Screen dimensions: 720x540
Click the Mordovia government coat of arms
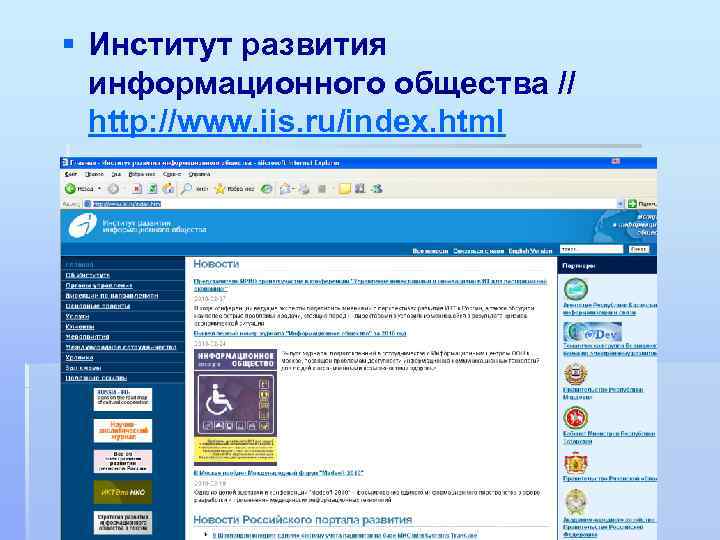[575, 373]
